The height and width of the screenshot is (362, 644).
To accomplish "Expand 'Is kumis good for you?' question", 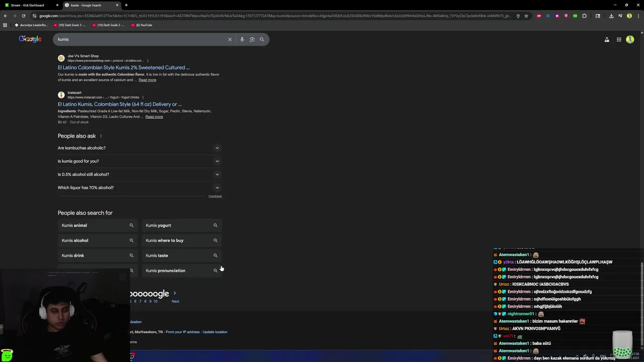I will click(139, 161).
